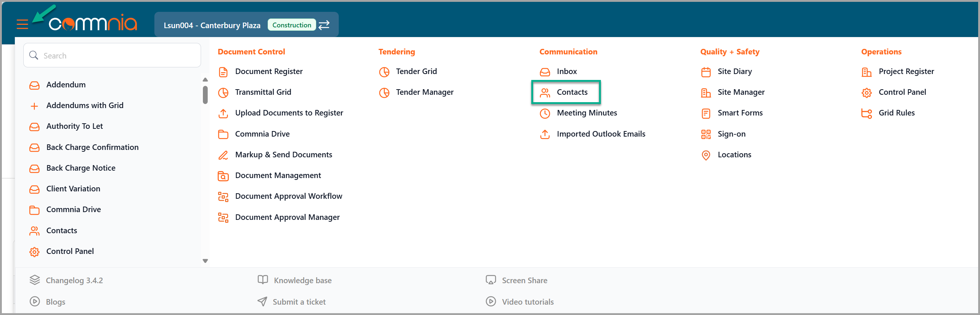Click the Document Management folder-search icon
The width and height of the screenshot is (980, 315).
223,176
